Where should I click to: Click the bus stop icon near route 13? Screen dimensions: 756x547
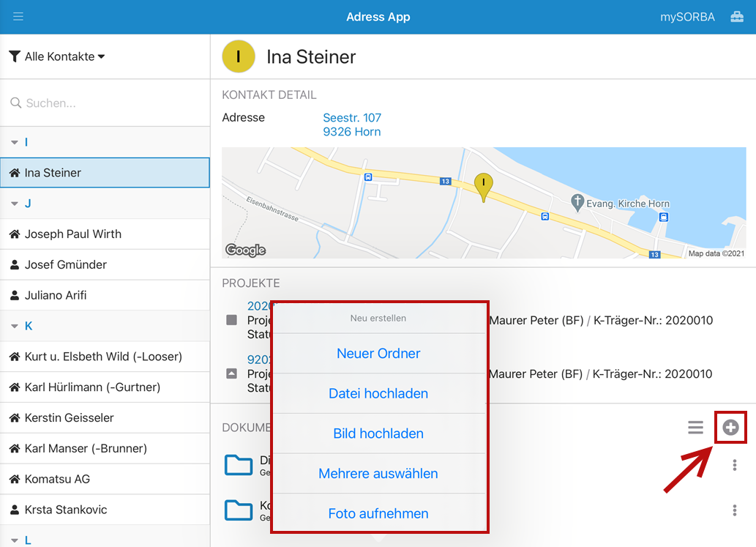click(544, 217)
